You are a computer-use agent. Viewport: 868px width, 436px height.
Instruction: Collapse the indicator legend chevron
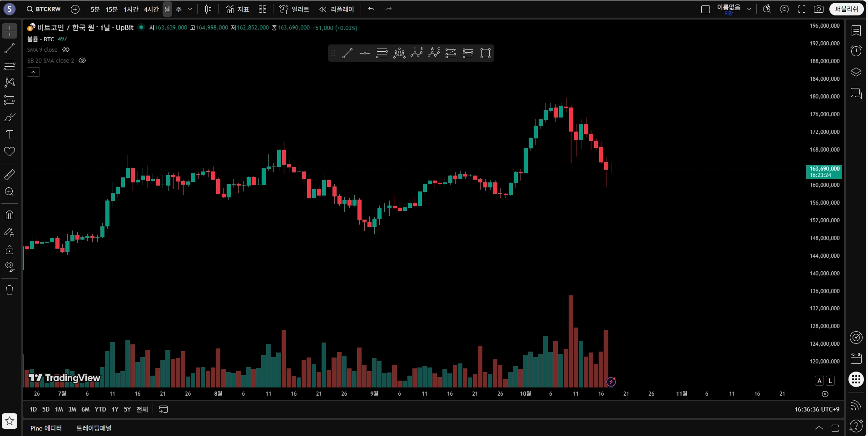coord(34,72)
